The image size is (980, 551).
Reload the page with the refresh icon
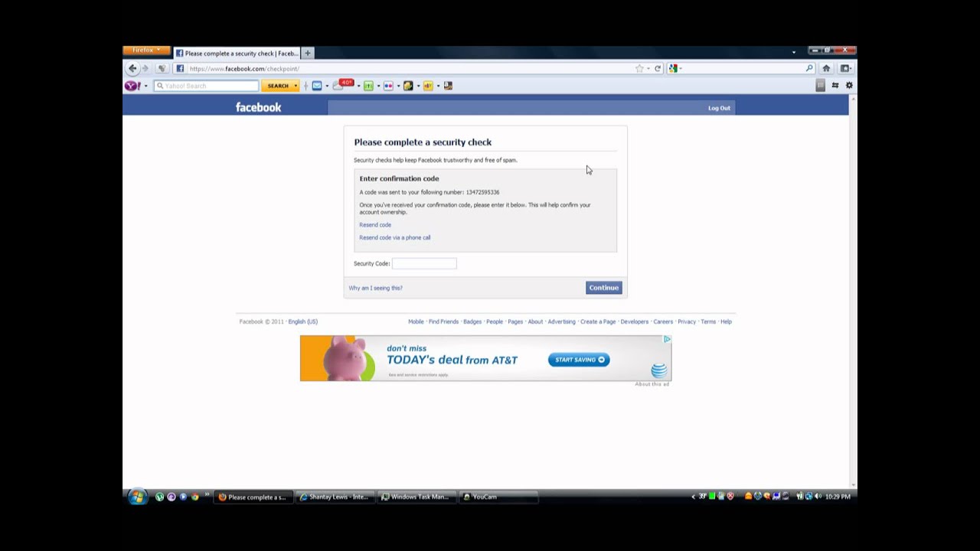tap(658, 69)
